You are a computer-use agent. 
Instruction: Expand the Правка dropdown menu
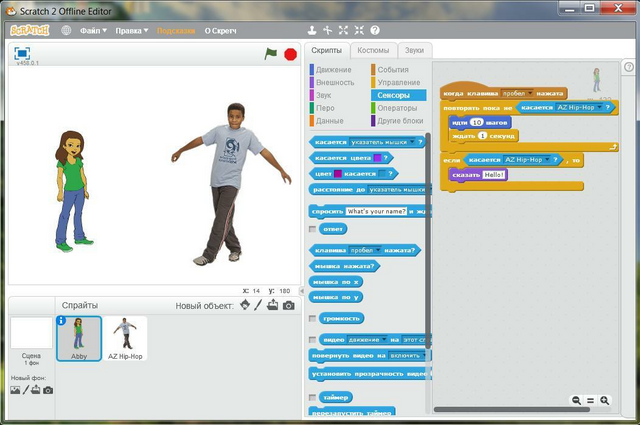coord(131,31)
